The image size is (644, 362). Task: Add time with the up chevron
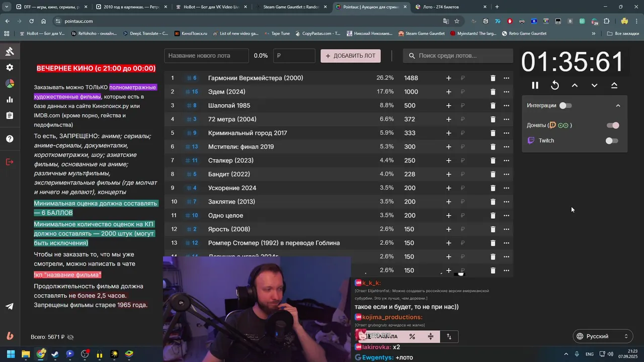coord(575,85)
